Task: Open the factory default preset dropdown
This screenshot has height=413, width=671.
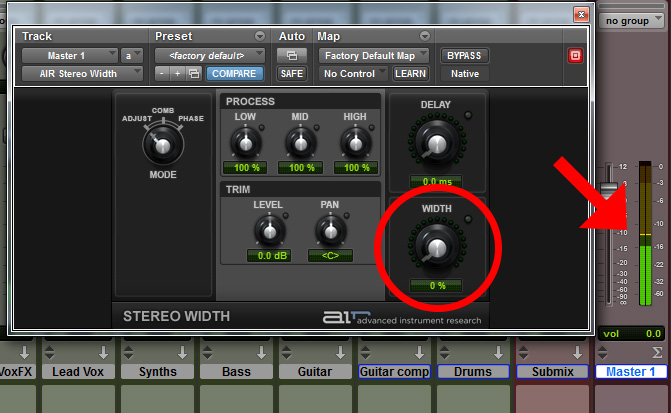Action: point(210,55)
